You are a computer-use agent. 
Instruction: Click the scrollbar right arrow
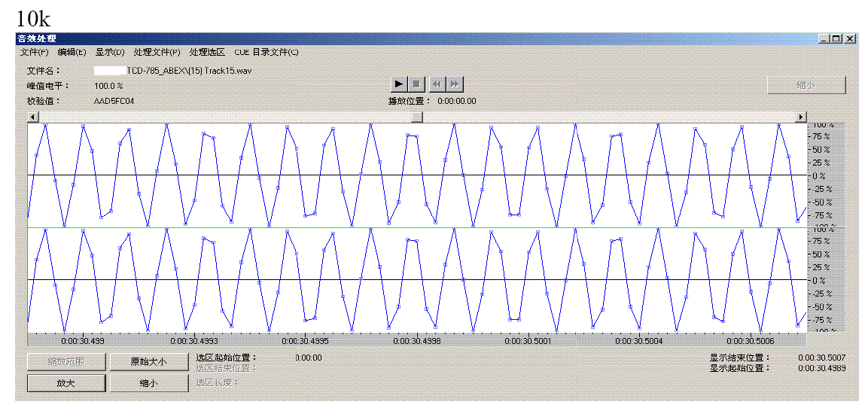(x=800, y=117)
